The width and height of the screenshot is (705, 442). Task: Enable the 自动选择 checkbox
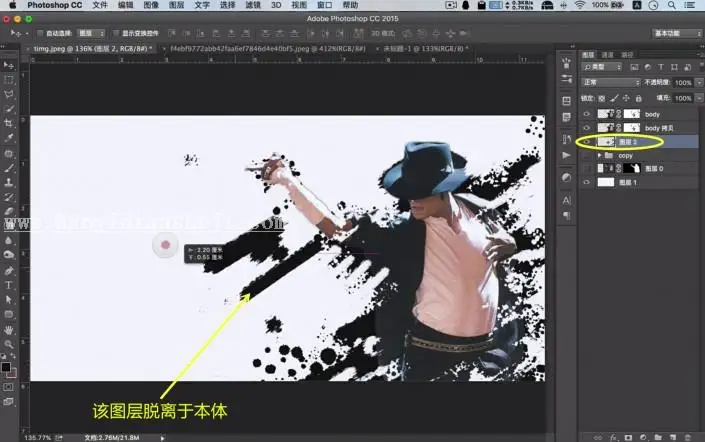40,33
